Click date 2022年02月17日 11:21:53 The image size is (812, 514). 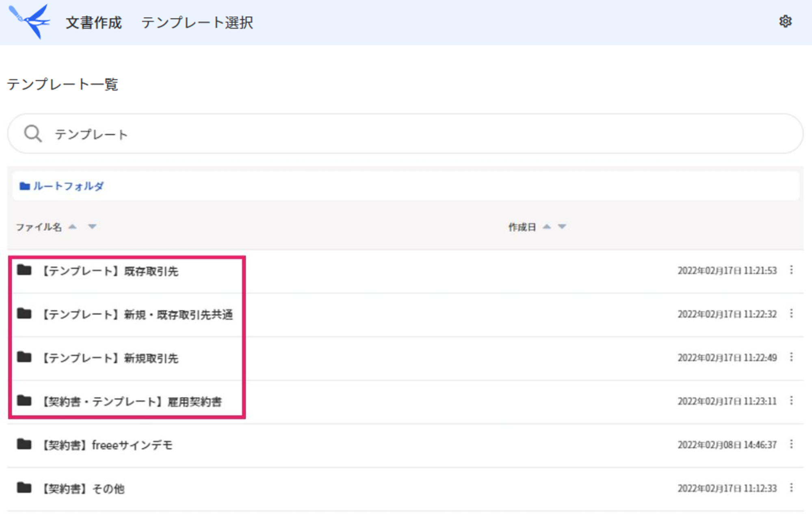tap(727, 271)
